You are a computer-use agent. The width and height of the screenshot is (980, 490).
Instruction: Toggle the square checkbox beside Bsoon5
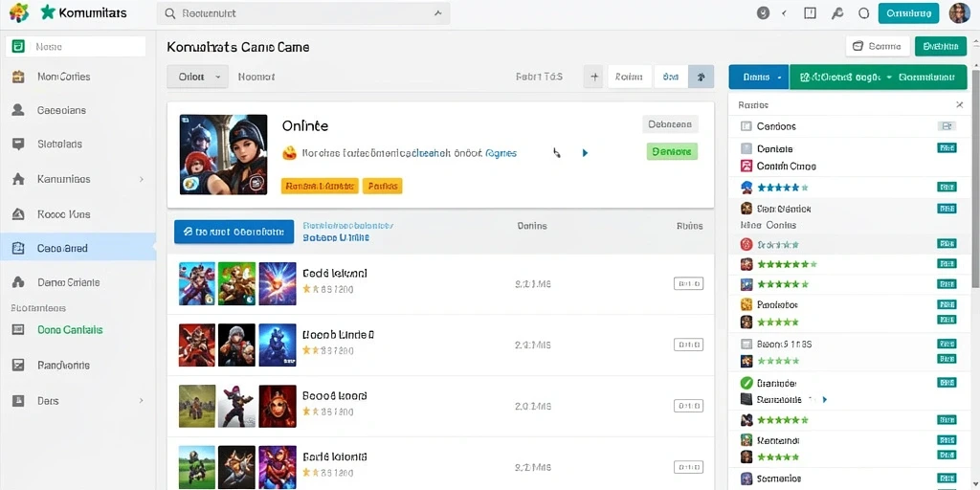click(x=746, y=344)
